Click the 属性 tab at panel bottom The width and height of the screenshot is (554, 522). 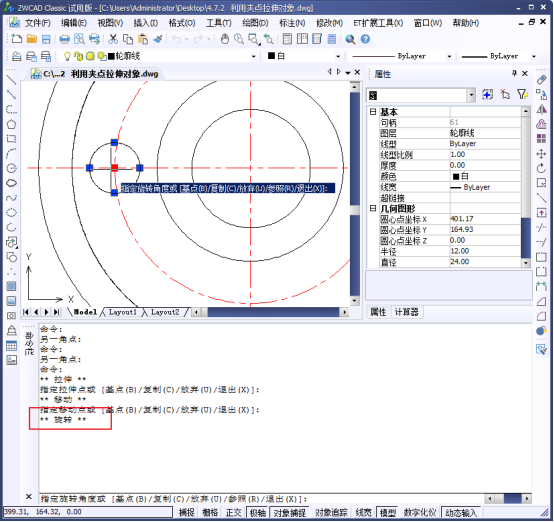(x=378, y=312)
